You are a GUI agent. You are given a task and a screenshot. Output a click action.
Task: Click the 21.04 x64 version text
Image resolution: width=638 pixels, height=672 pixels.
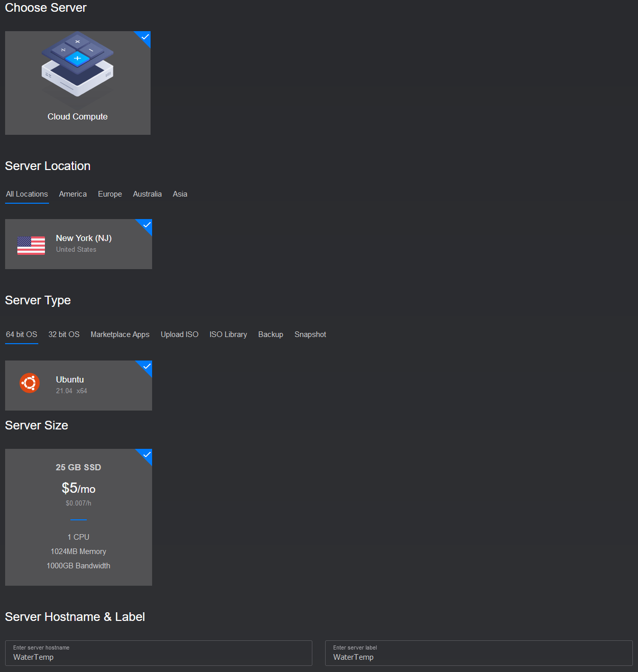(71, 391)
